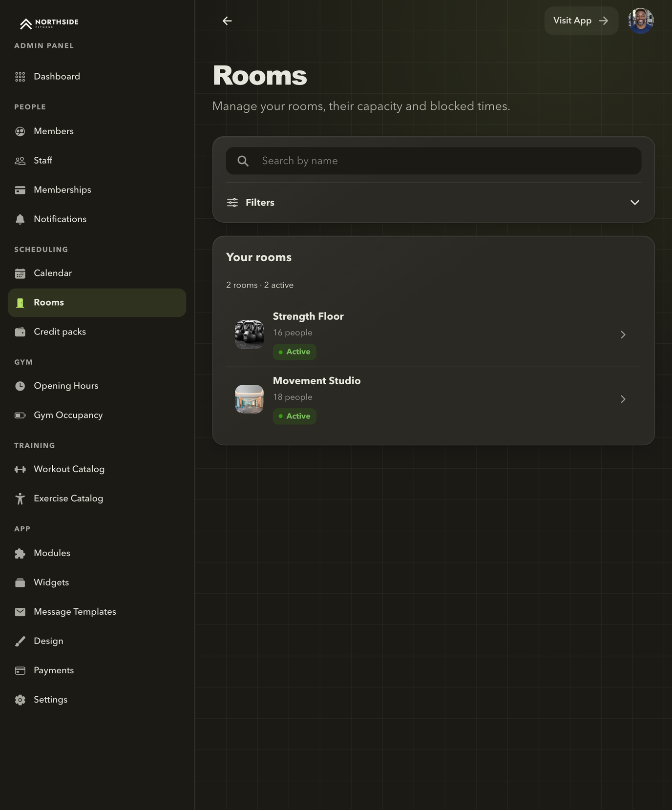Go to Message Templates
Image resolution: width=672 pixels, height=810 pixels.
(97, 612)
